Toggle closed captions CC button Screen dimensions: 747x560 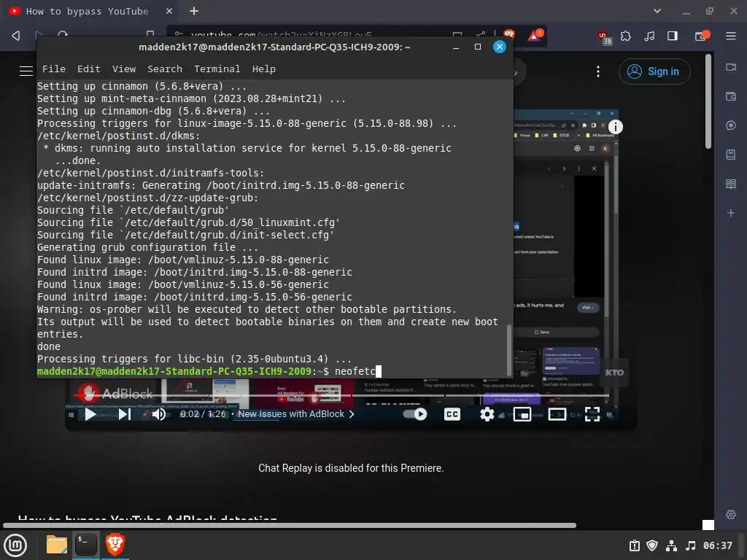452,414
